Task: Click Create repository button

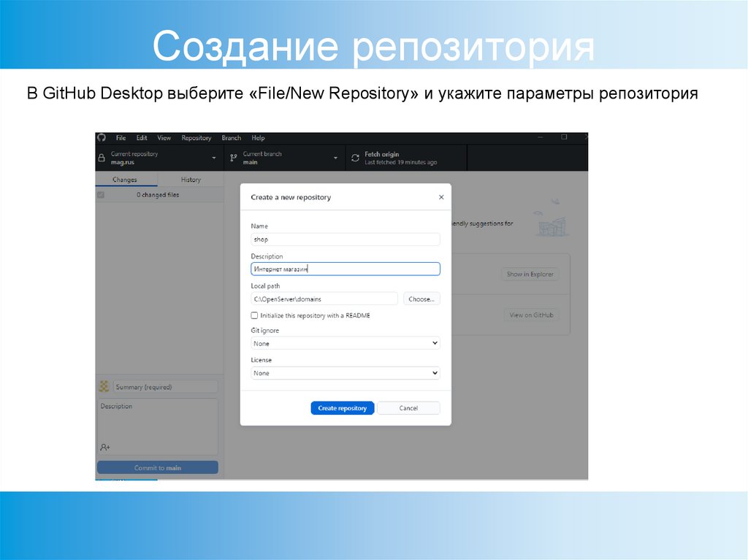Action: pyautogui.click(x=343, y=408)
